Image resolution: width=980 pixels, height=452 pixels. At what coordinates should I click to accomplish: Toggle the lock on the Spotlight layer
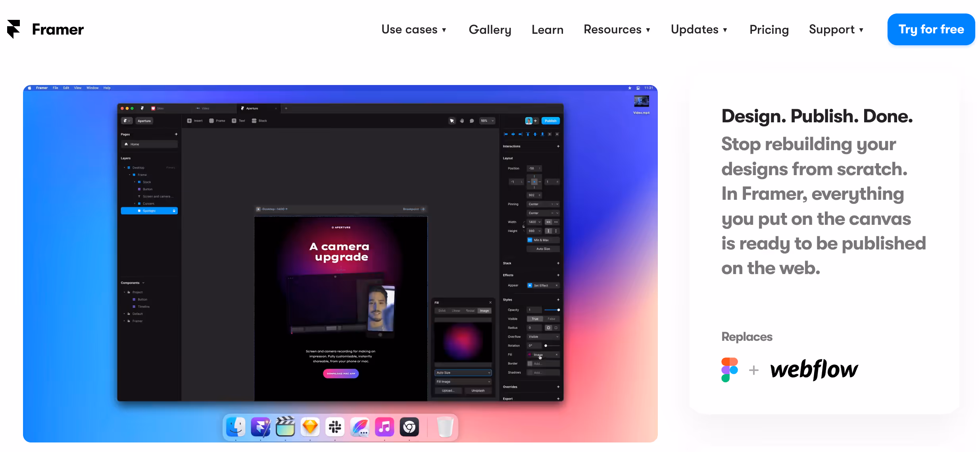point(174,211)
